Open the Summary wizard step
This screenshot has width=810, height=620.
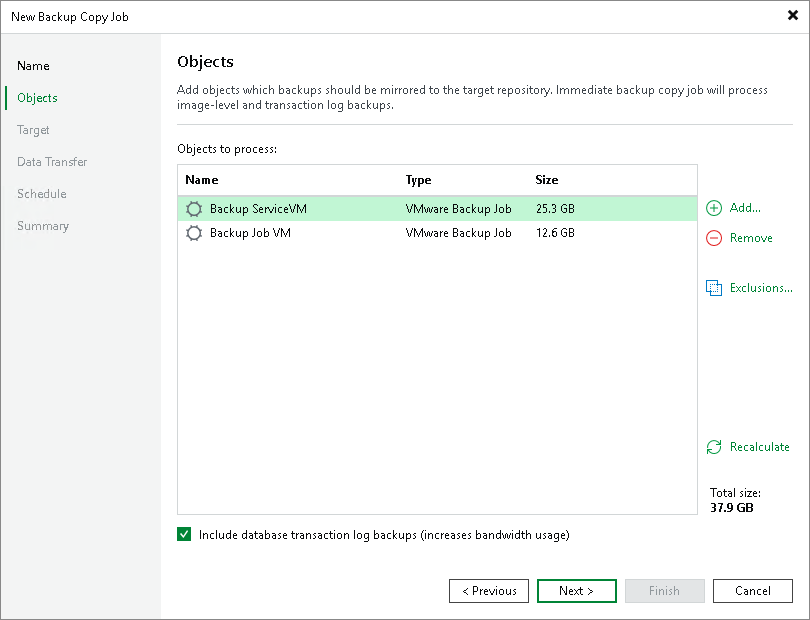[43, 226]
